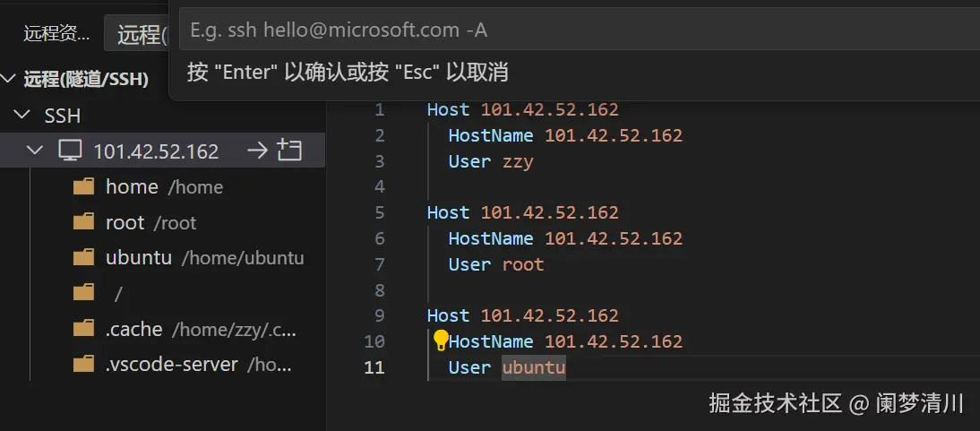Focus the ssh command input box
The height and width of the screenshot is (431, 980).
coord(573,30)
